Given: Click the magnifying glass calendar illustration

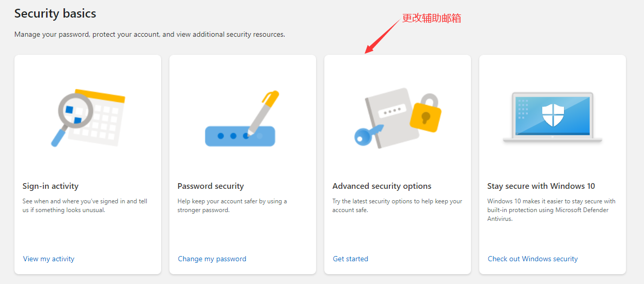Looking at the screenshot, I should pyautogui.click(x=88, y=117).
